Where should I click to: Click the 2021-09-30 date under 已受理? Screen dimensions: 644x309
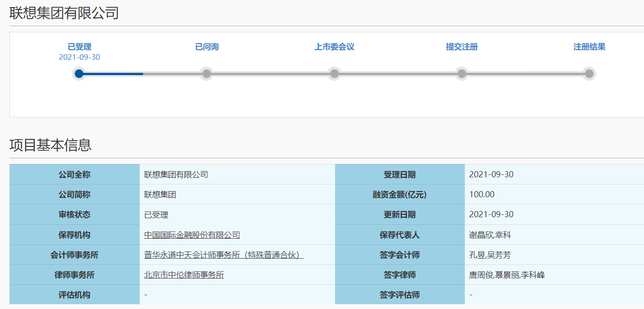(x=79, y=58)
